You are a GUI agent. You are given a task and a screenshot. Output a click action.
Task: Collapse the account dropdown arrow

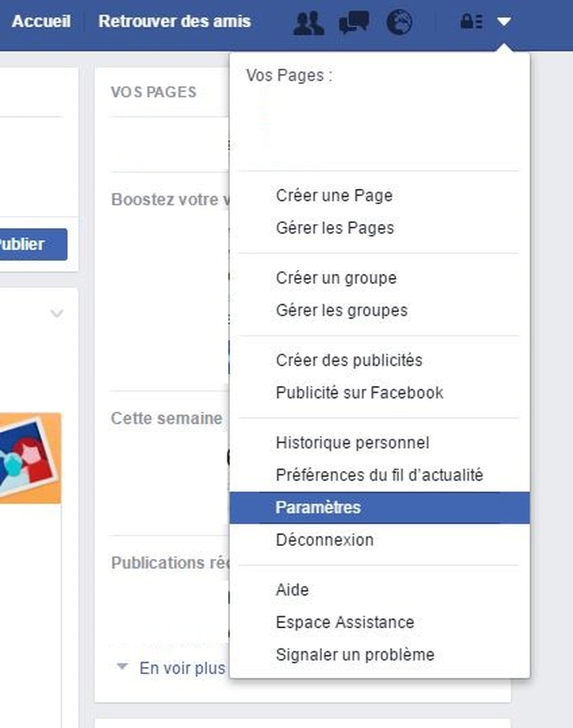(504, 21)
